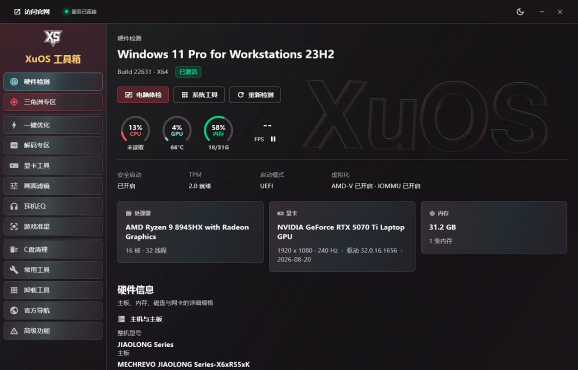Click the NVIDIA GeForce RTX 5070 Ti card

(342, 236)
